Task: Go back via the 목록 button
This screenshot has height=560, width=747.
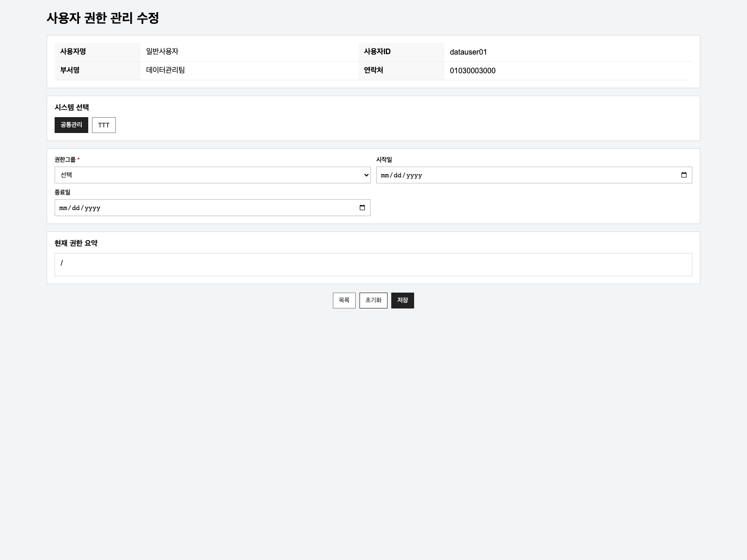Action: (344, 301)
